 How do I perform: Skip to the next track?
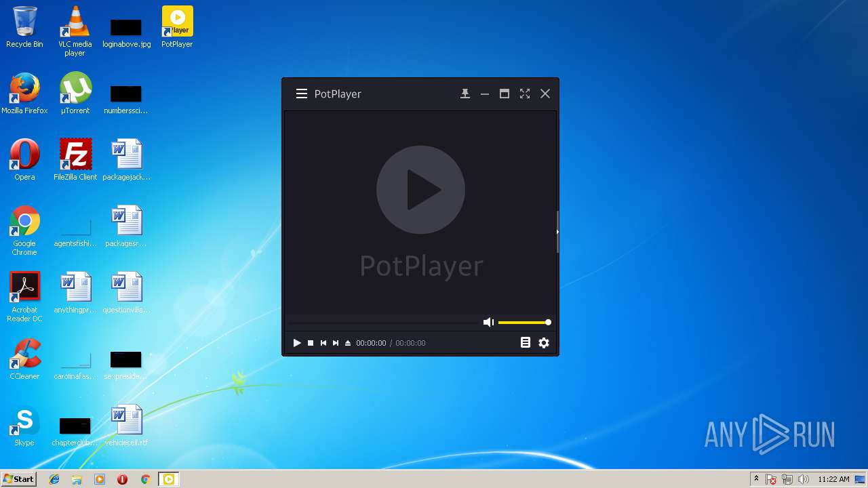pyautogui.click(x=336, y=343)
